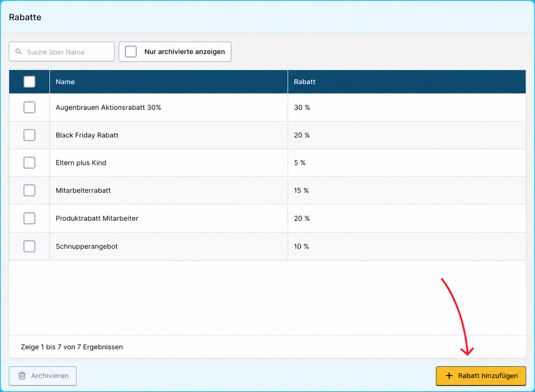This screenshot has width=535, height=392.
Task: Open the Mitarbeiterrabatt discount row
Action: pos(267,191)
